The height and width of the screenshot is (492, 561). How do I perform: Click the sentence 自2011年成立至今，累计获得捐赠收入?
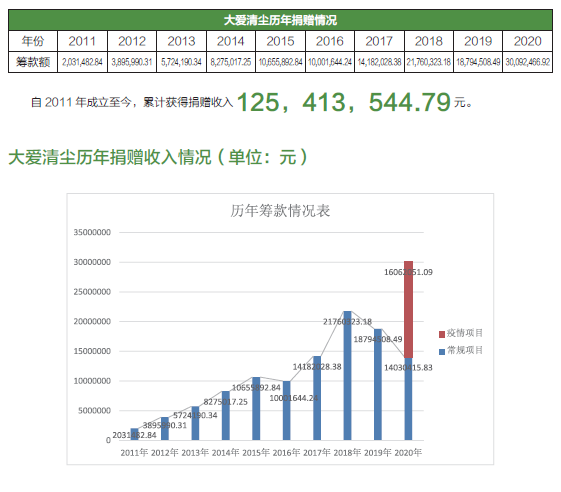[132, 103]
